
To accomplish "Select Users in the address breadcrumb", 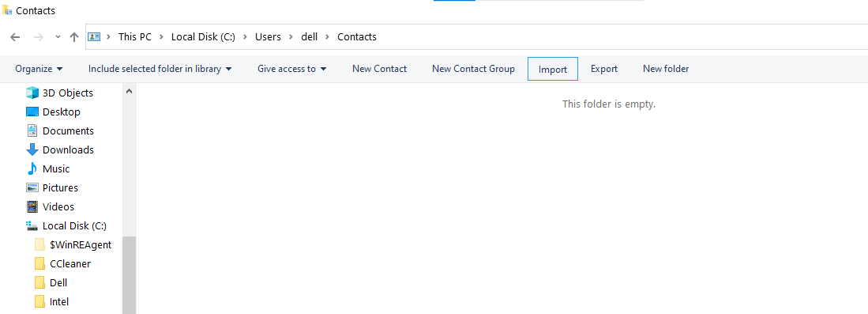I will pos(268,37).
